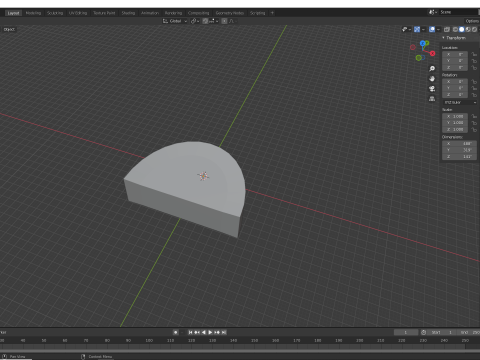Click the Scene name field
The image size is (480, 360).
click(x=459, y=12)
